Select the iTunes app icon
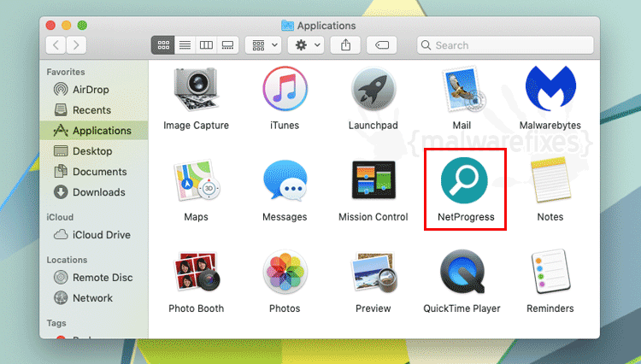 [285, 89]
